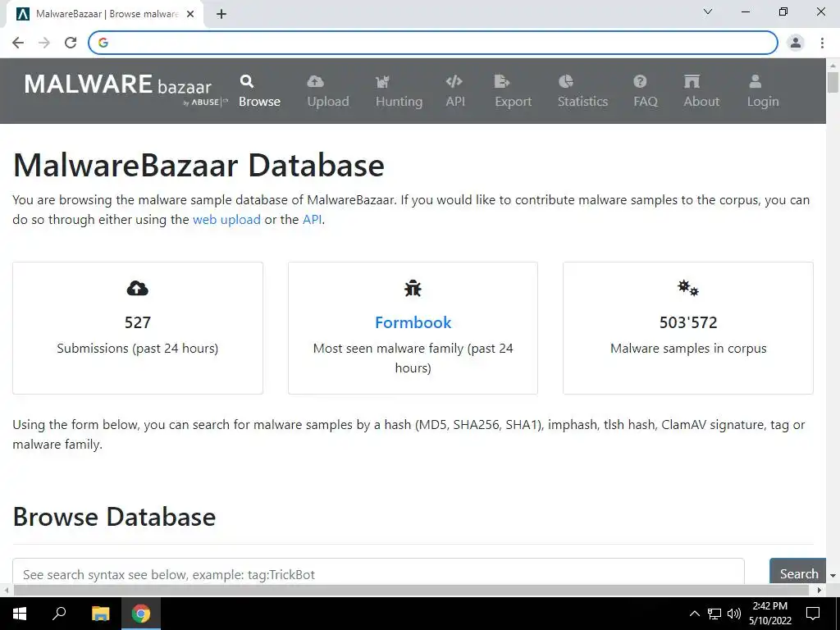Viewport: 840px width, 630px height.
Task: Click the Statistics pie chart icon
Action: [566, 81]
